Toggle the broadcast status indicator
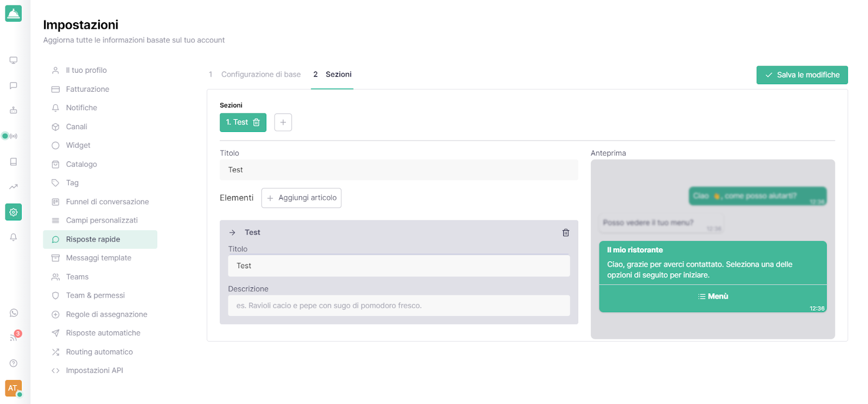This screenshot has width=868, height=404. point(10,136)
